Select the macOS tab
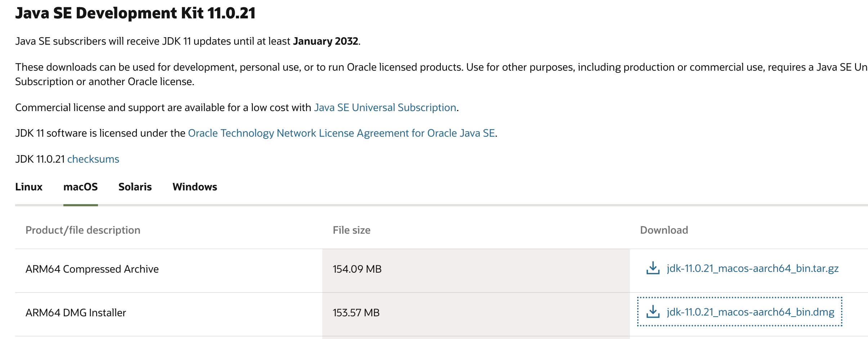Viewport: 868px width, 339px height. (x=80, y=187)
